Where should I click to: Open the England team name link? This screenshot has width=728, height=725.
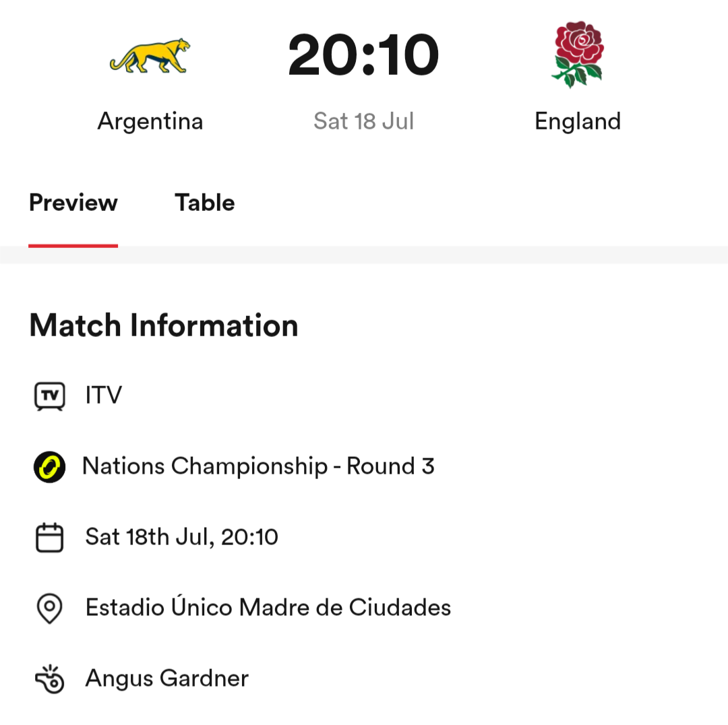(x=578, y=121)
